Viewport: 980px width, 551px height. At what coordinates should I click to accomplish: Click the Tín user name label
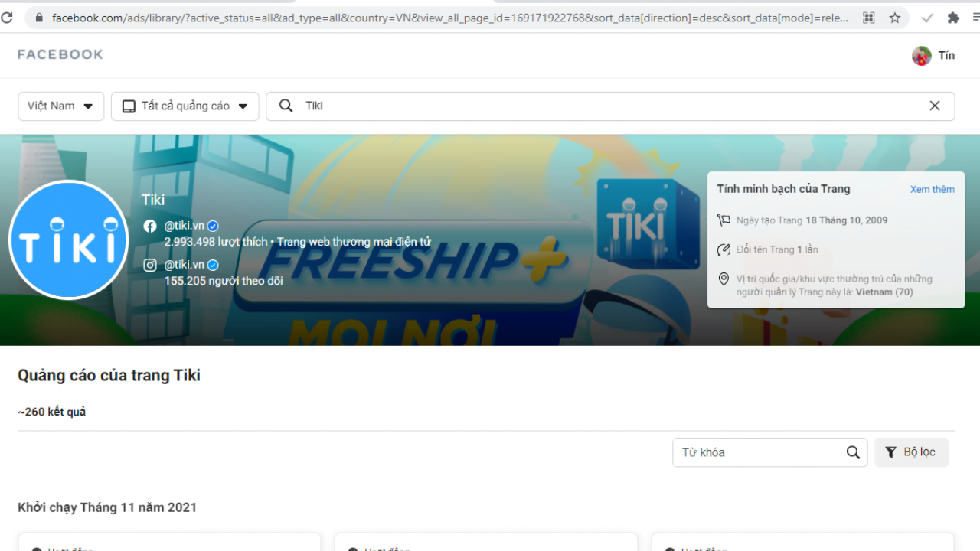(946, 55)
